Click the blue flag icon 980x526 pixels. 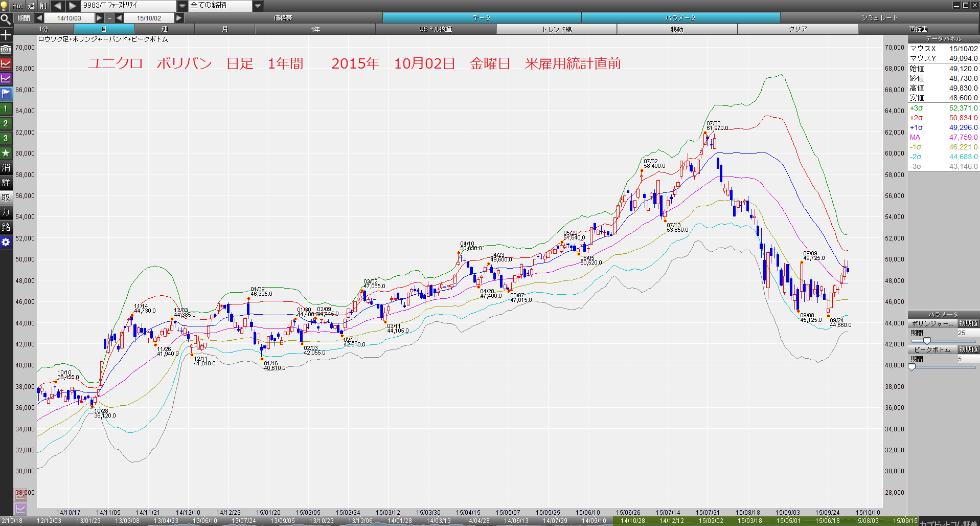click(x=6, y=94)
